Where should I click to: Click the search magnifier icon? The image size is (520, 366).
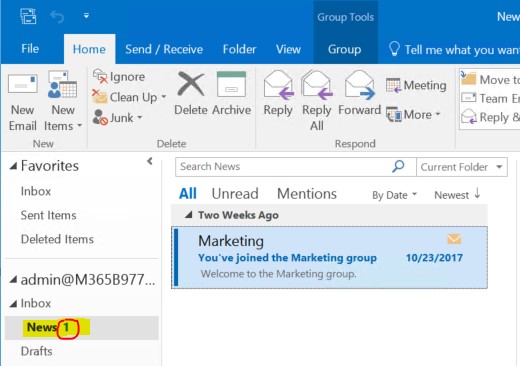398,166
